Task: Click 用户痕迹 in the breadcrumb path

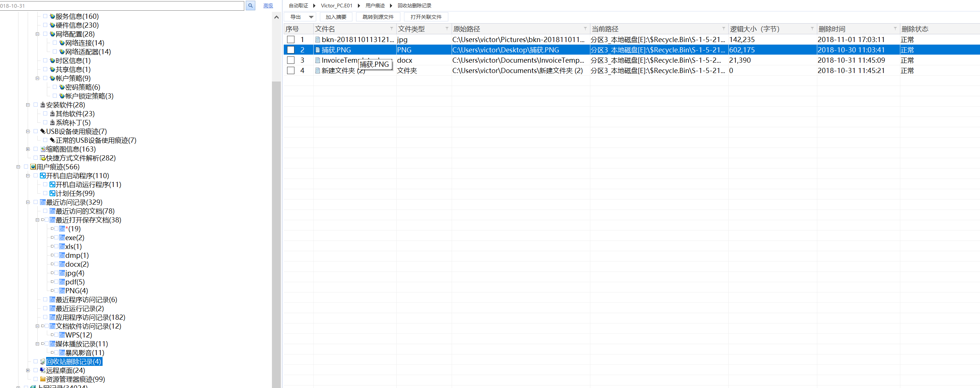Action: point(375,6)
